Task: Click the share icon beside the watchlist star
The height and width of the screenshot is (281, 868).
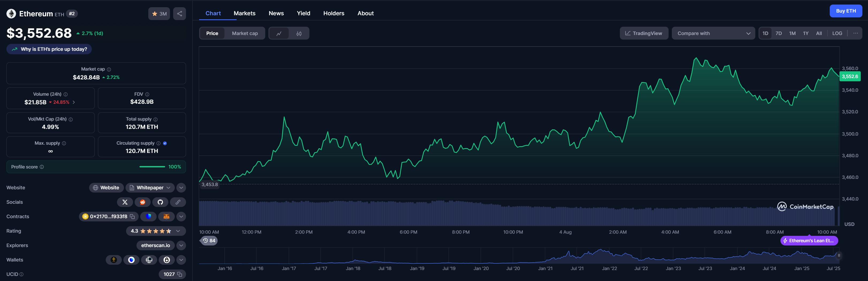Action: pyautogui.click(x=179, y=14)
